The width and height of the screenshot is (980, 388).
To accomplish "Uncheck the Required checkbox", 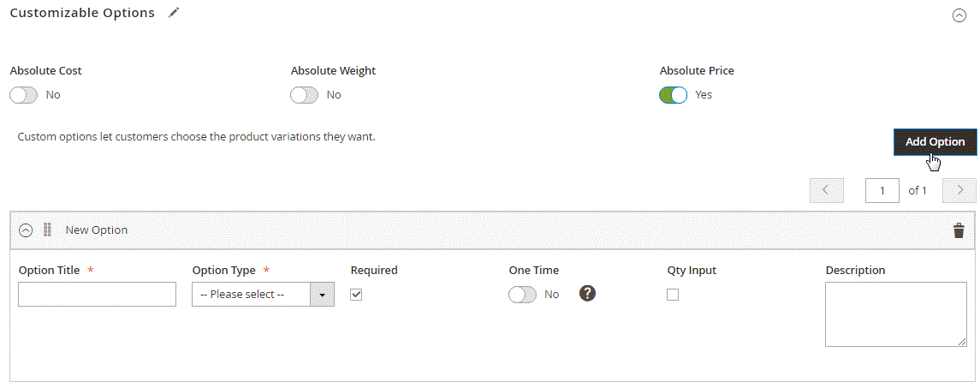I will (x=357, y=295).
